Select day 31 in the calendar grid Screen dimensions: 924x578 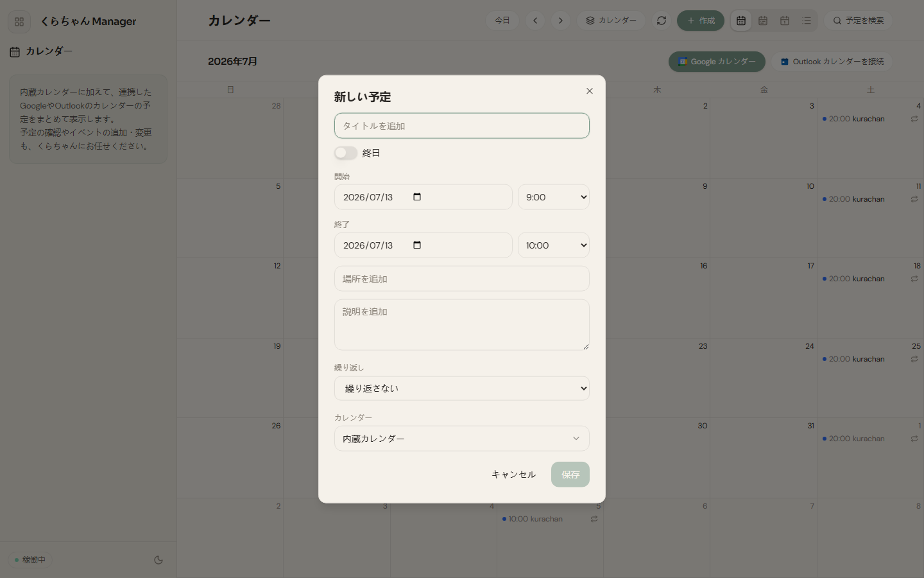click(x=810, y=426)
